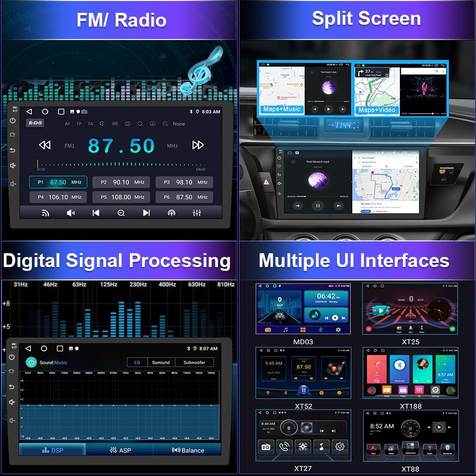The height and width of the screenshot is (476, 476).
Task: Tap the RDS button on the radio screen
Action: coord(35,123)
